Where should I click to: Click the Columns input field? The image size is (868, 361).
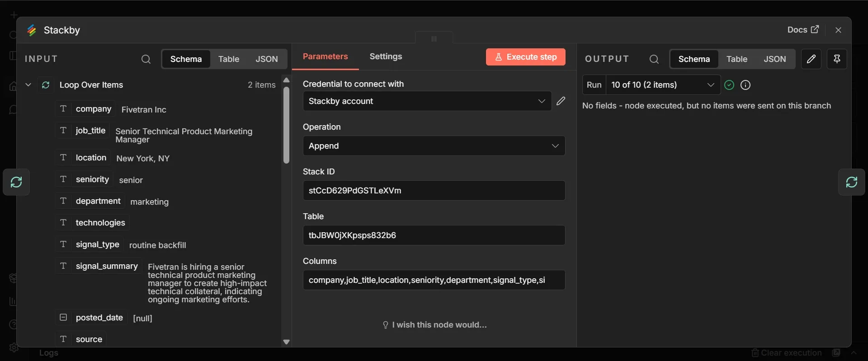click(434, 280)
